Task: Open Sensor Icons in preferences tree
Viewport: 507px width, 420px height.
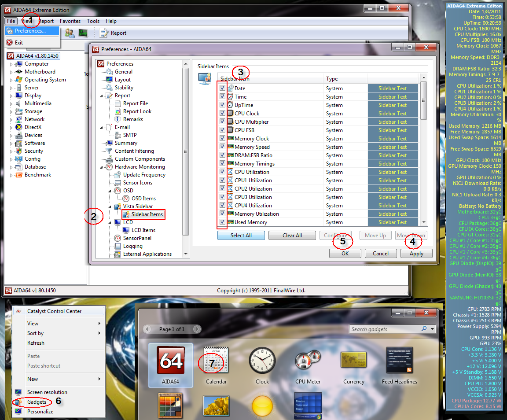Action: (x=137, y=183)
